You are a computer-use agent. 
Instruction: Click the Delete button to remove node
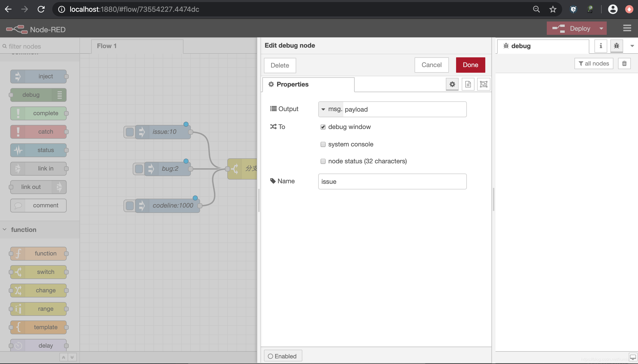[280, 65]
